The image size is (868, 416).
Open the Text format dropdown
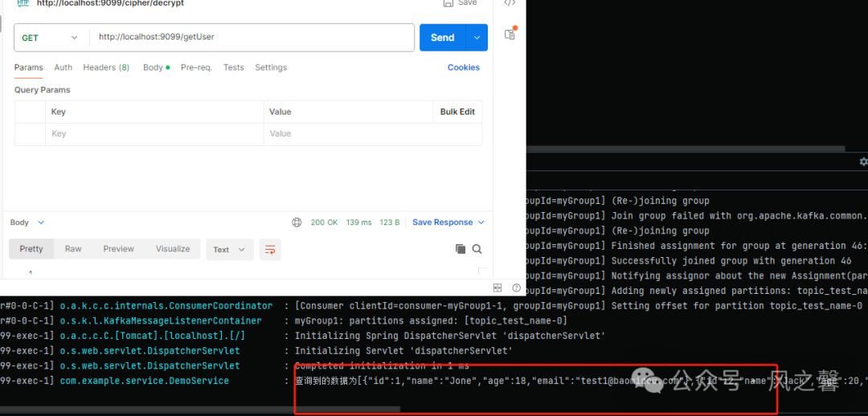tap(230, 250)
